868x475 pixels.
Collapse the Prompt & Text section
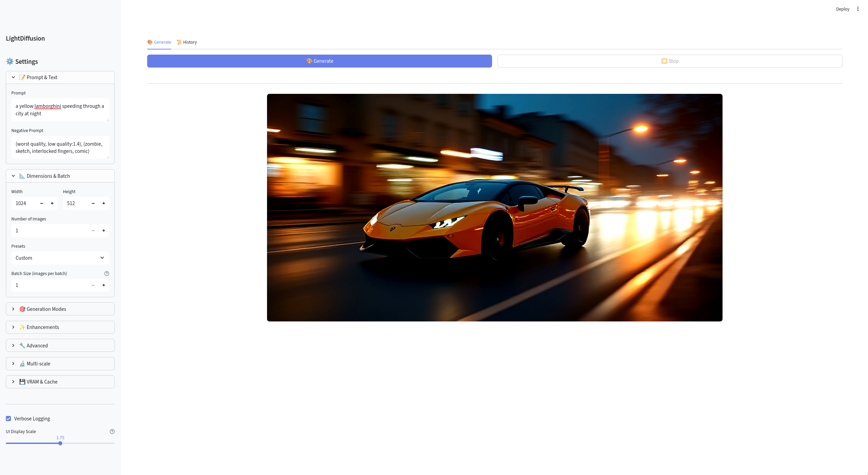click(x=60, y=77)
